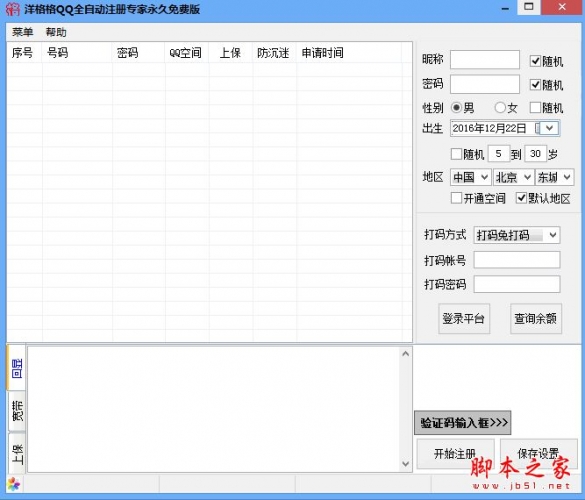Focus the 昵称 input field
Screen dimensions: 585x500
[x=485, y=60]
